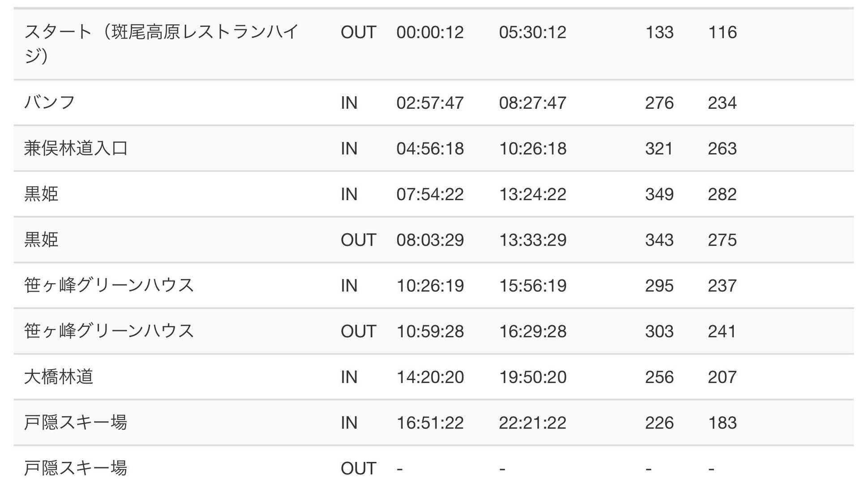Select the バンフ checkpoint row name

coord(49,103)
